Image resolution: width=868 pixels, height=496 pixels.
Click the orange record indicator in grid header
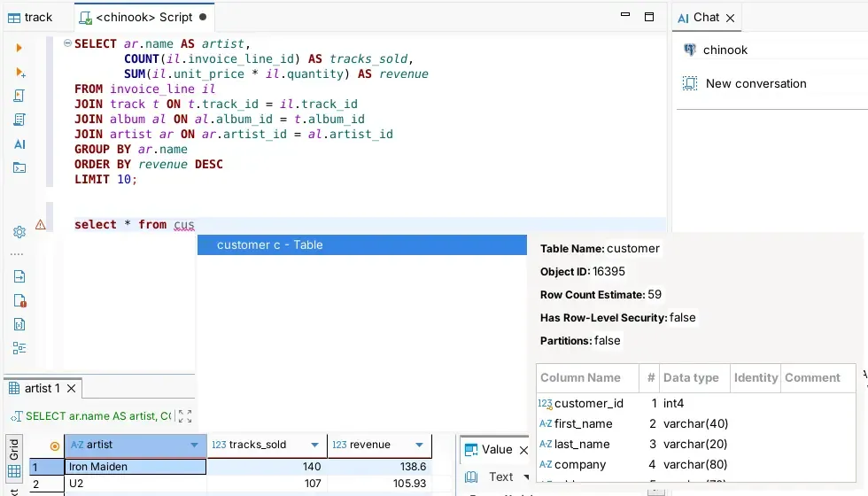pyautogui.click(x=54, y=446)
